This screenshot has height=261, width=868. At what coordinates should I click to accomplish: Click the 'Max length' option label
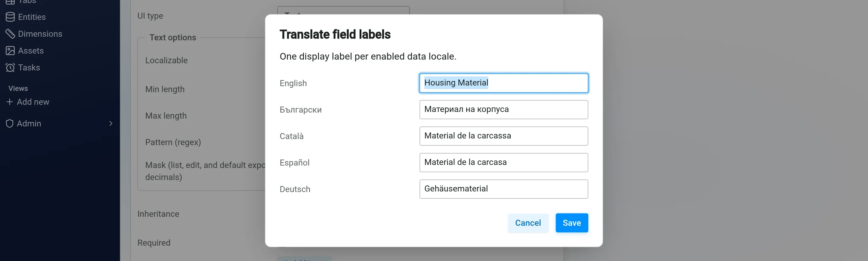click(x=166, y=116)
